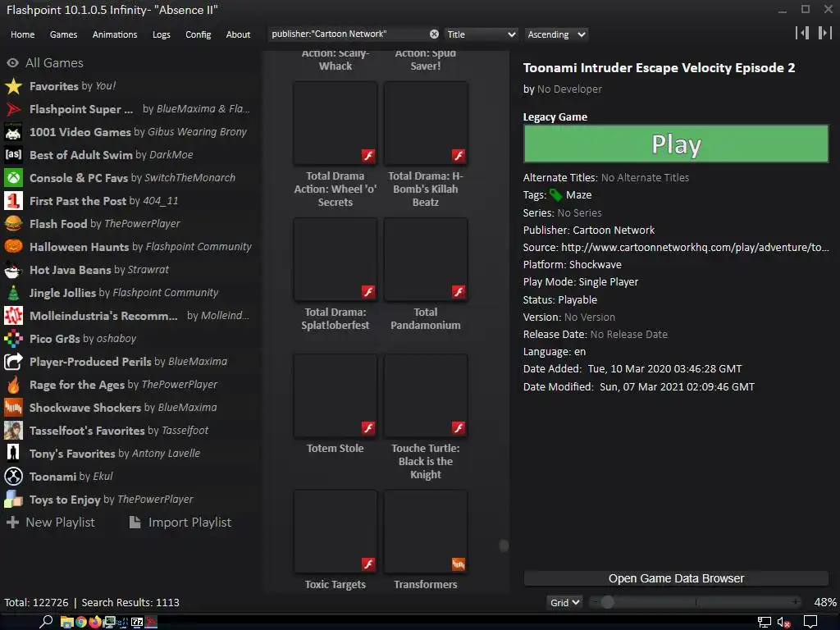
Task: Choose the Best of Adult Swim [as] icon
Action: coord(13,155)
